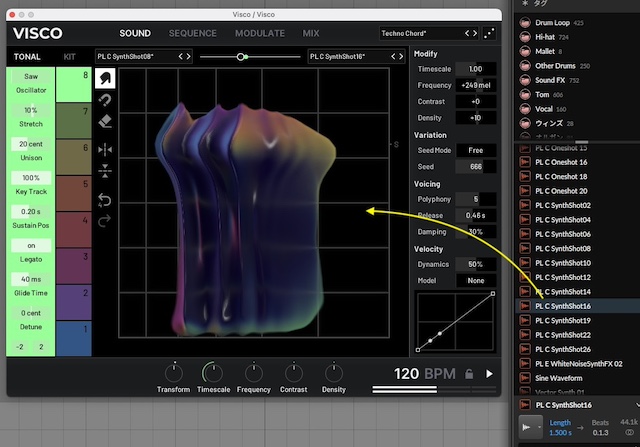This screenshot has height=447, width=640.
Task: Select PL C SynthShot19 in the browser list
Action: coord(561,320)
